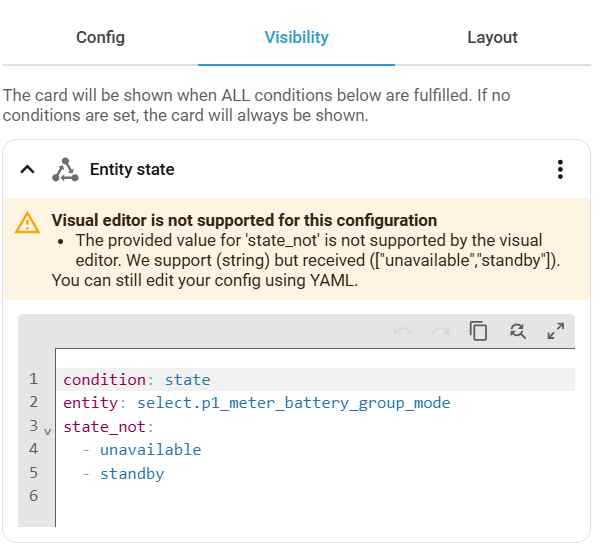Redo the YAML edit
Screen dimensions: 604x549
click(441, 331)
